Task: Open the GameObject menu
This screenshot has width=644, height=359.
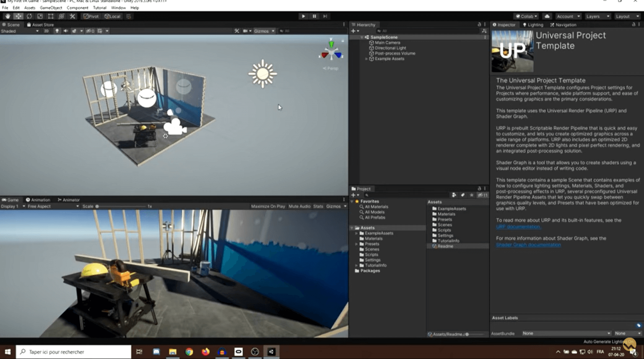Action: coord(51,8)
